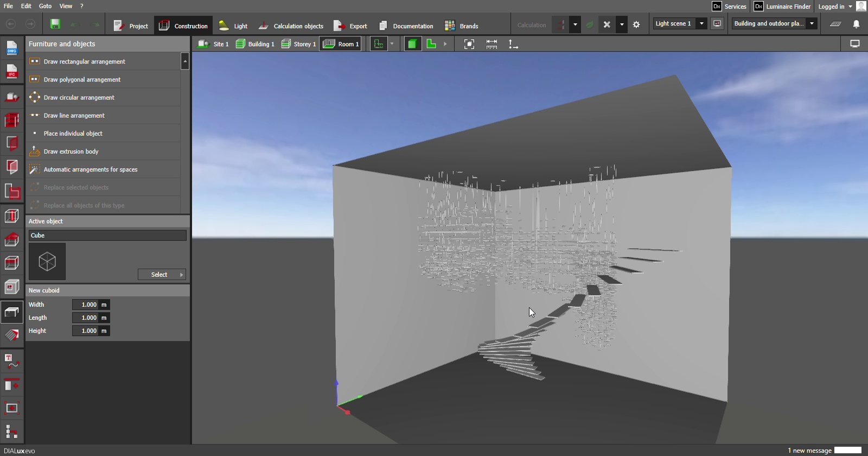The width and height of the screenshot is (868, 456).
Task: Expand the calculation options dropdown arrow
Action: pos(575,24)
